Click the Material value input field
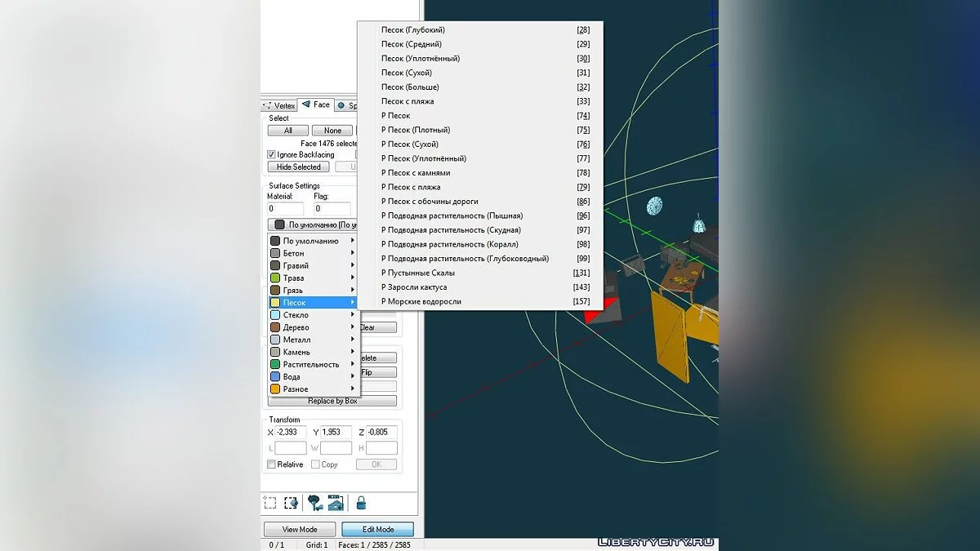980x551 pixels. 285,209
